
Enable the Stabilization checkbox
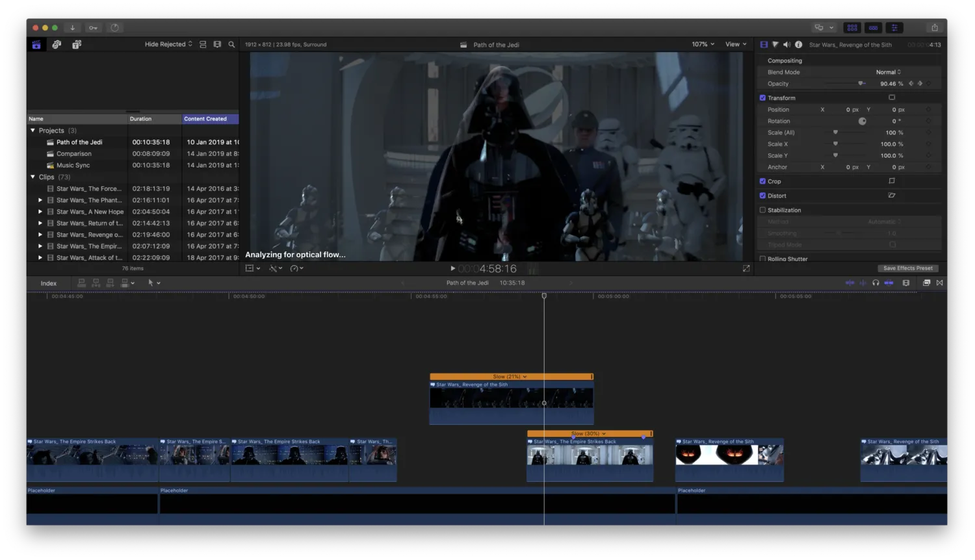(x=762, y=210)
